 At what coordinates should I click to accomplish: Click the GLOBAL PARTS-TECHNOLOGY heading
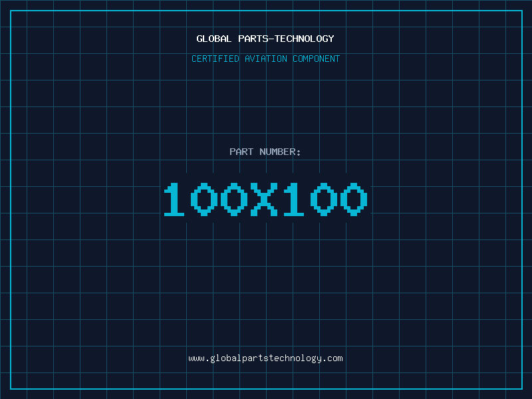(265, 39)
